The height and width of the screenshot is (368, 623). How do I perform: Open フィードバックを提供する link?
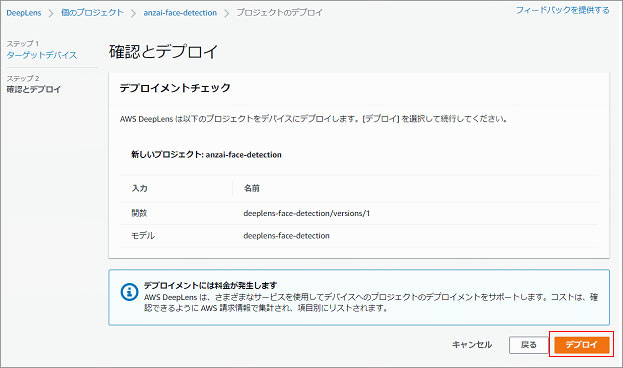tap(562, 10)
